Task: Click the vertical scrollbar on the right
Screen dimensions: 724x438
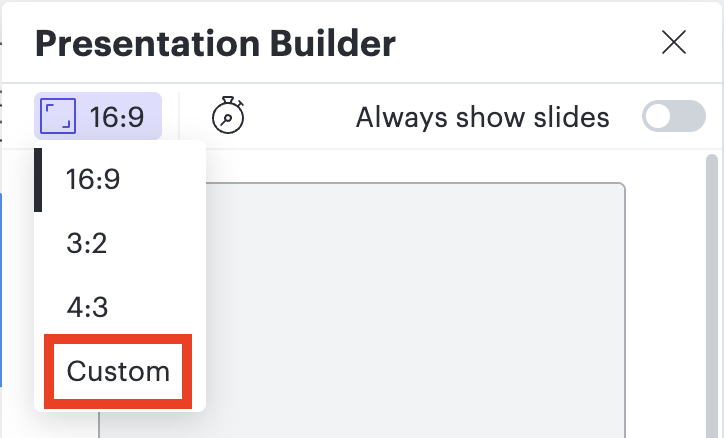Action: (712, 290)
